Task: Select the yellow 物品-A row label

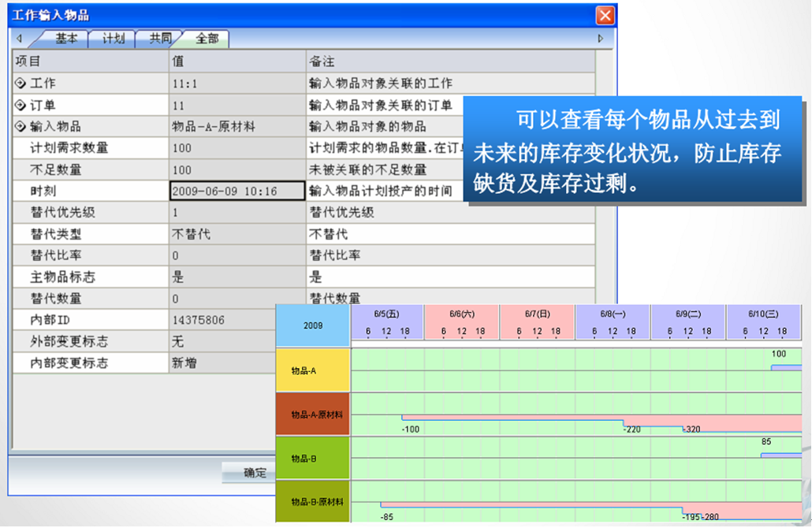Action: coord(312,370)
